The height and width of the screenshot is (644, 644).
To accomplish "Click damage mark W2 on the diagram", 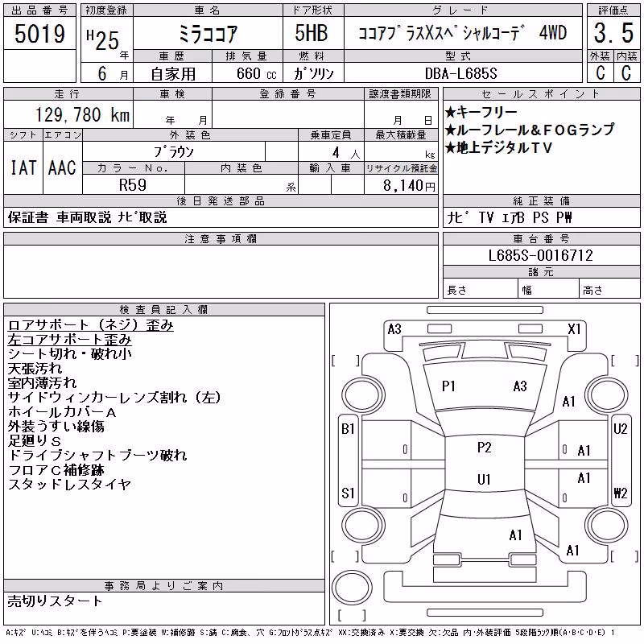I will point(620,493).
